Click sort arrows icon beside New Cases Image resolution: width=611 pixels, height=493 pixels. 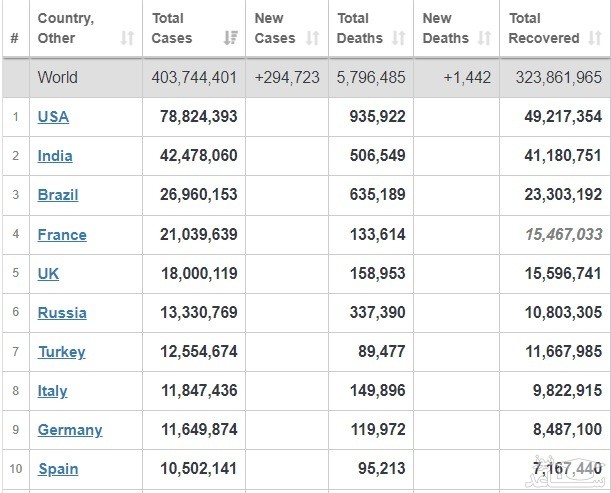pos(313,39)
